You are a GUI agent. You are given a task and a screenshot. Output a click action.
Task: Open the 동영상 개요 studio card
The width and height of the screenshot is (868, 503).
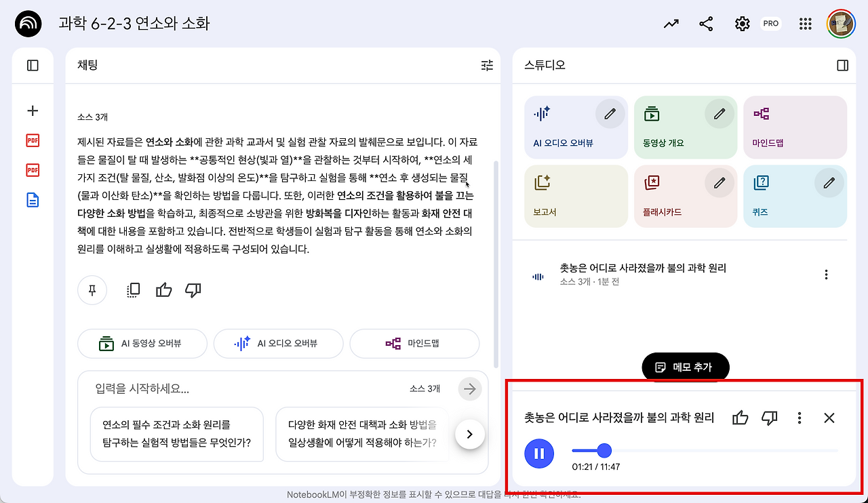(686, 127)
